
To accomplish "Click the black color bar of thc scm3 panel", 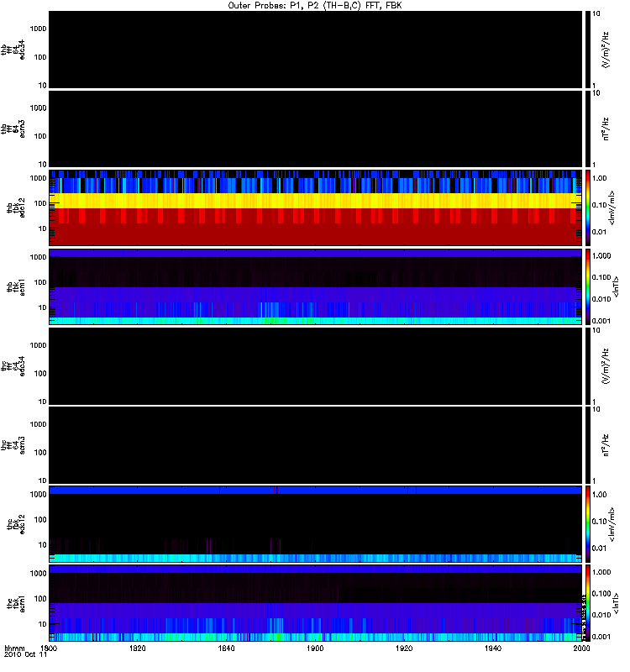I will (x=587, y=445).
